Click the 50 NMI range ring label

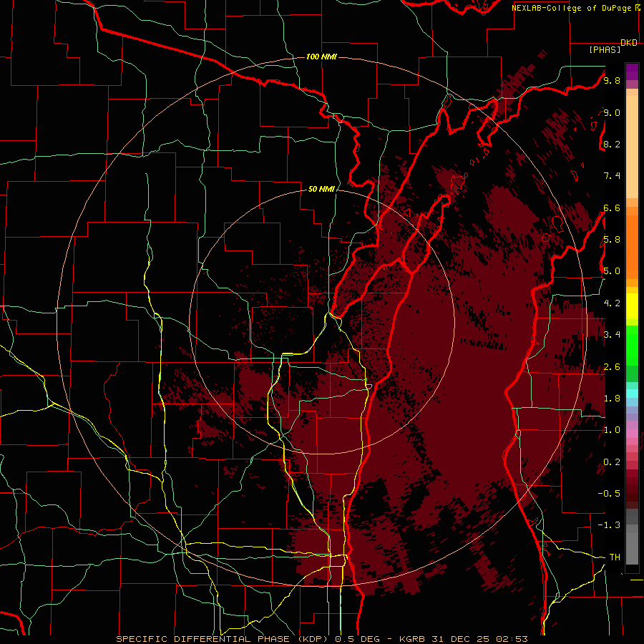(x=321, y=189)
